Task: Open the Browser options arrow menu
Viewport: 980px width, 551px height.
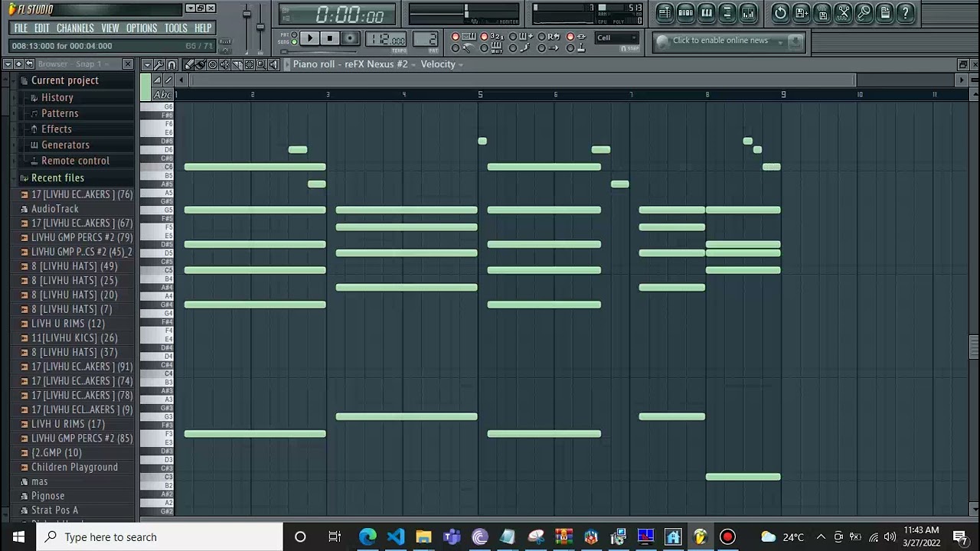Action: (8, 64)
